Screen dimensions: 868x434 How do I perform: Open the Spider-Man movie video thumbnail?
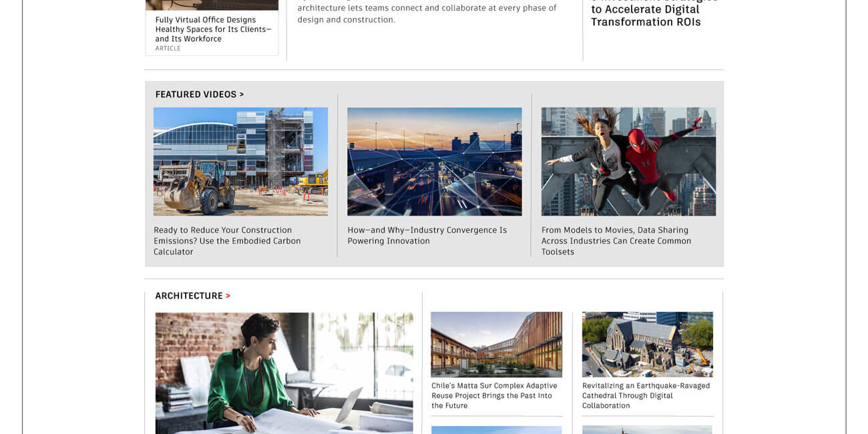628,162
